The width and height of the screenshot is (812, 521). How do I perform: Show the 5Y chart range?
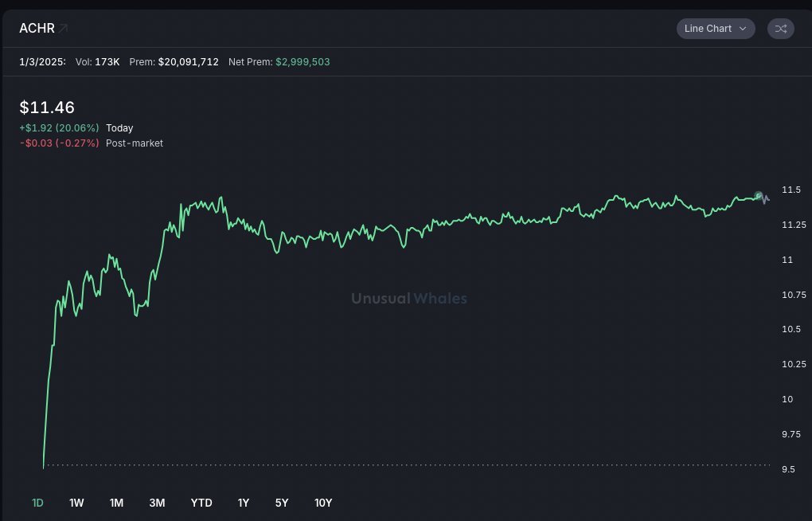(x=282, y=503)
